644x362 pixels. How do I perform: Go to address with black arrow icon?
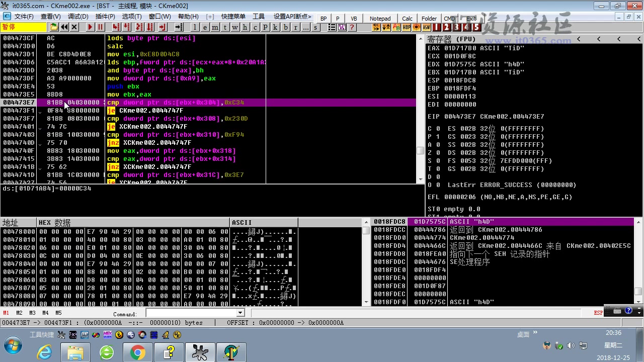point(179,27)
